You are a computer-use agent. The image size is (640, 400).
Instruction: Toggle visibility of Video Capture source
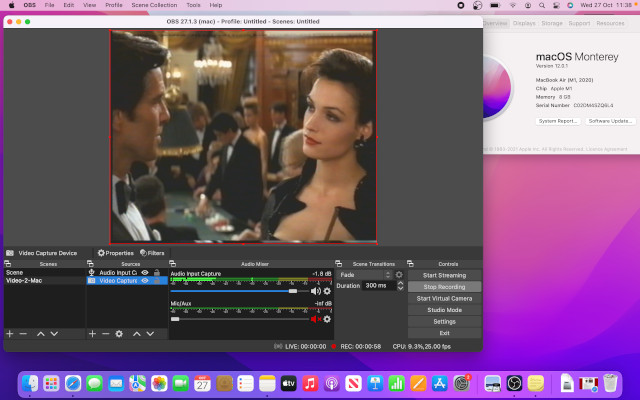click(145, 280)
